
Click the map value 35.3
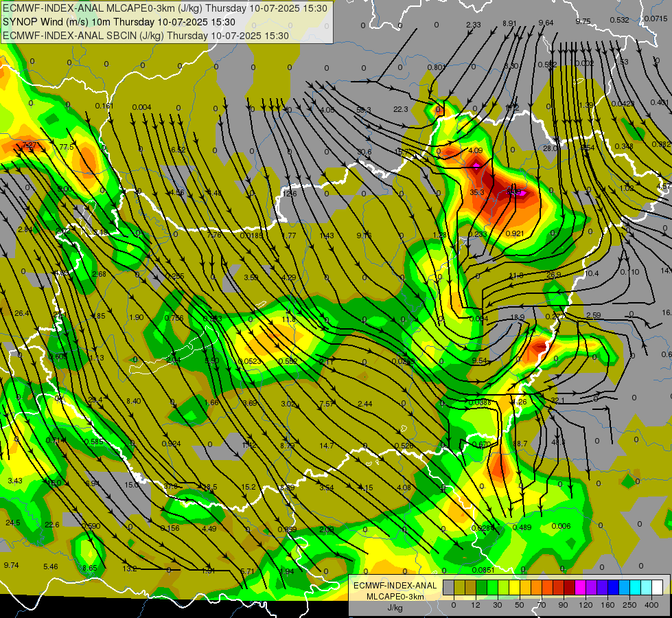click(x=476, y=192)
